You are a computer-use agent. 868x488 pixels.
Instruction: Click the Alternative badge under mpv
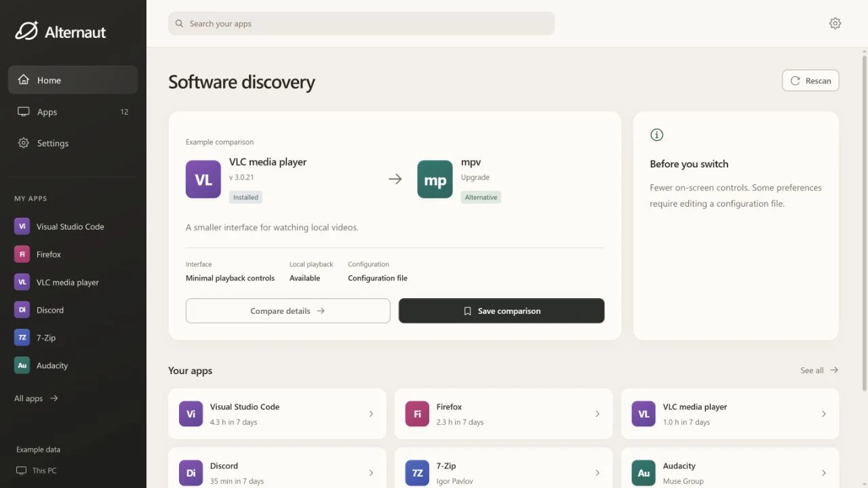(481, 197)
